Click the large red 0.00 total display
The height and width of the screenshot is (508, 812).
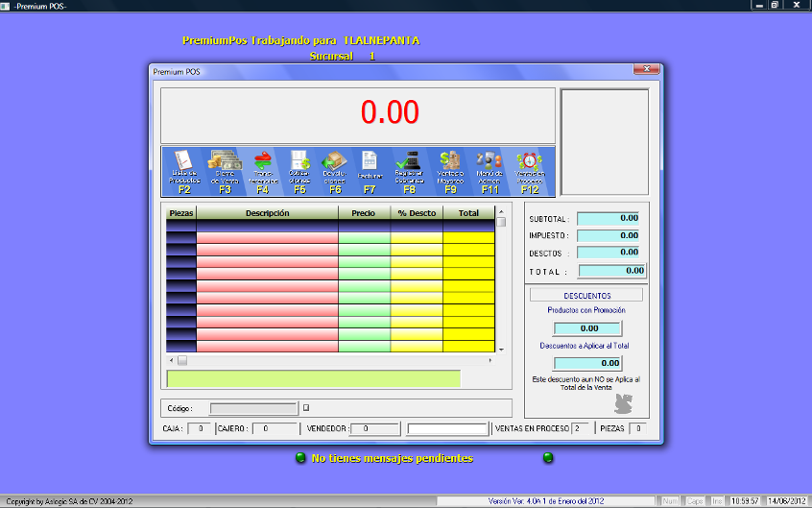pos(390,112)
